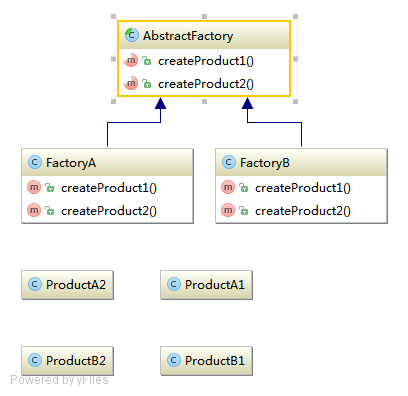Select the ProductA1 class node
Screen dimensions: 408x396
(206, 285)
